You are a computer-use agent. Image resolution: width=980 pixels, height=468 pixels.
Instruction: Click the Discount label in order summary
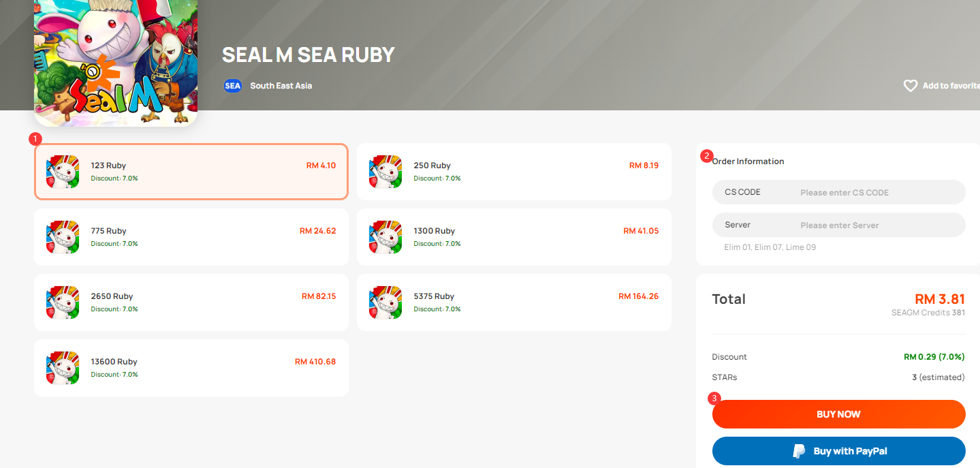coord(729,357)
